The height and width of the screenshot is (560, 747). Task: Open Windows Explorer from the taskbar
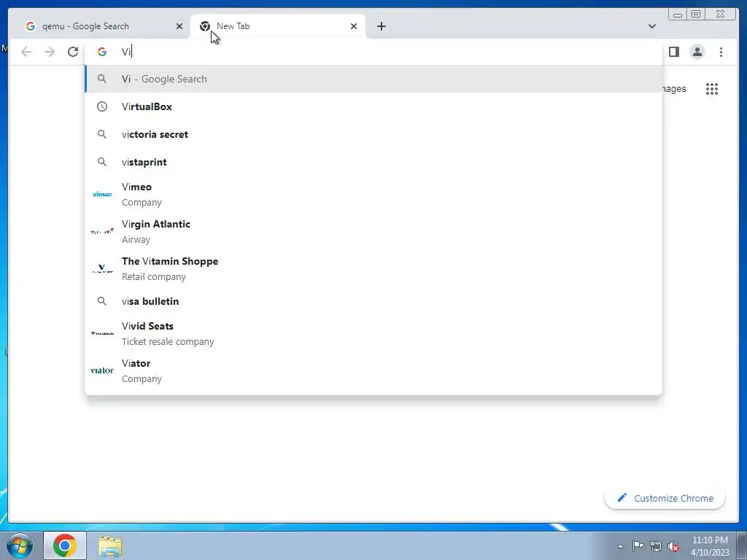(110, 545)
